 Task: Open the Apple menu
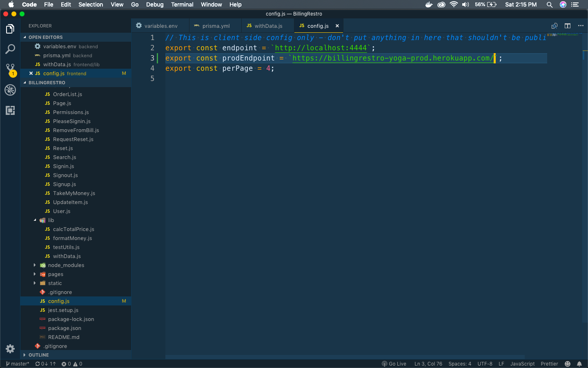[11, 4]
